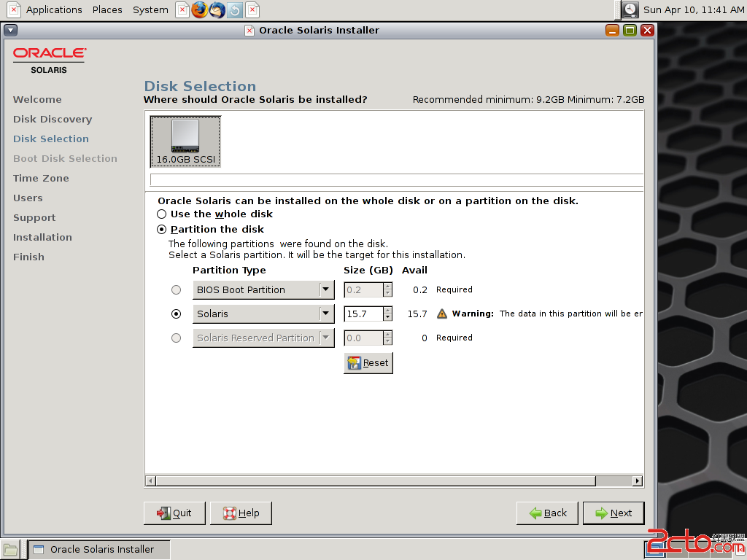
Task: Launch Thunderbird mail from the top panel
Action: coord(217,9)
